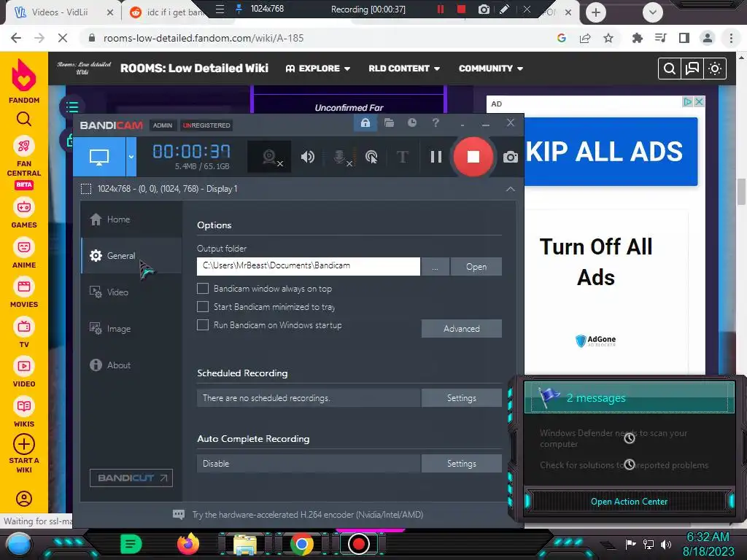Open Anime in Fandom sidebar
This screenshot has width=747, height=560.
pos(24,253)
